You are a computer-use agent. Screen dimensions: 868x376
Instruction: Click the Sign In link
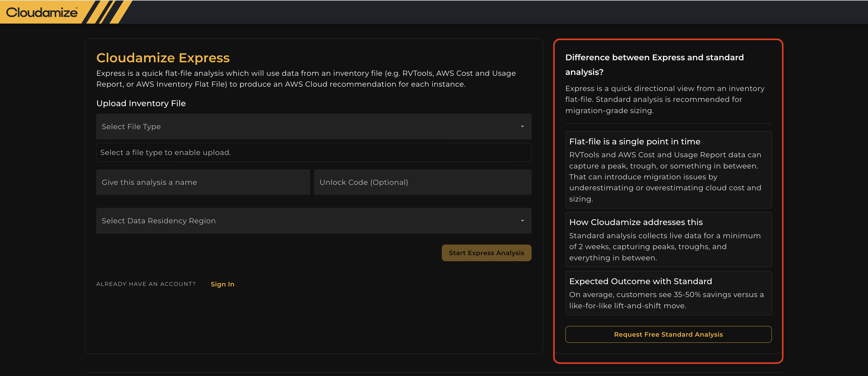click(222, 284)
